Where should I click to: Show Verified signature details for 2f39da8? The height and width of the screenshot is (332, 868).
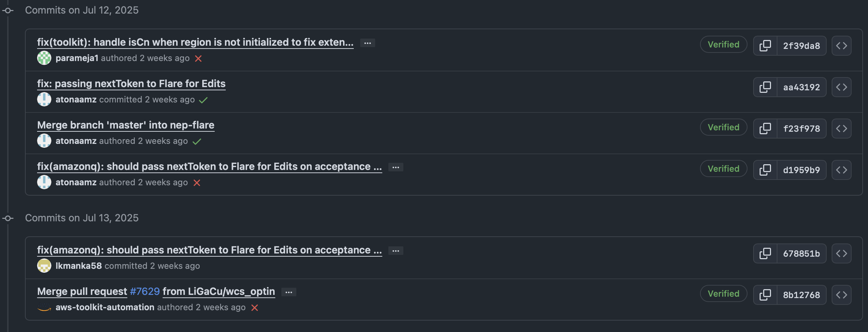[x=723, y=45]
